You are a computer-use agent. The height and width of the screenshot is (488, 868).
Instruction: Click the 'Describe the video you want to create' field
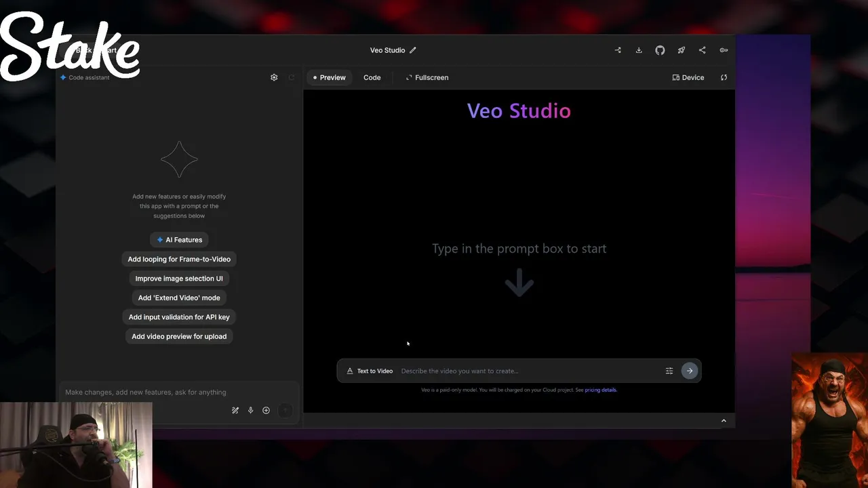click(x=529, y=371)
